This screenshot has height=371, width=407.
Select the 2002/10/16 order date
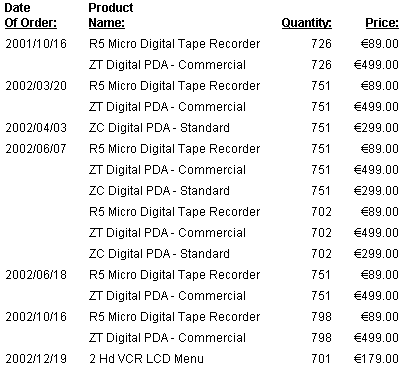coord(36,317)
